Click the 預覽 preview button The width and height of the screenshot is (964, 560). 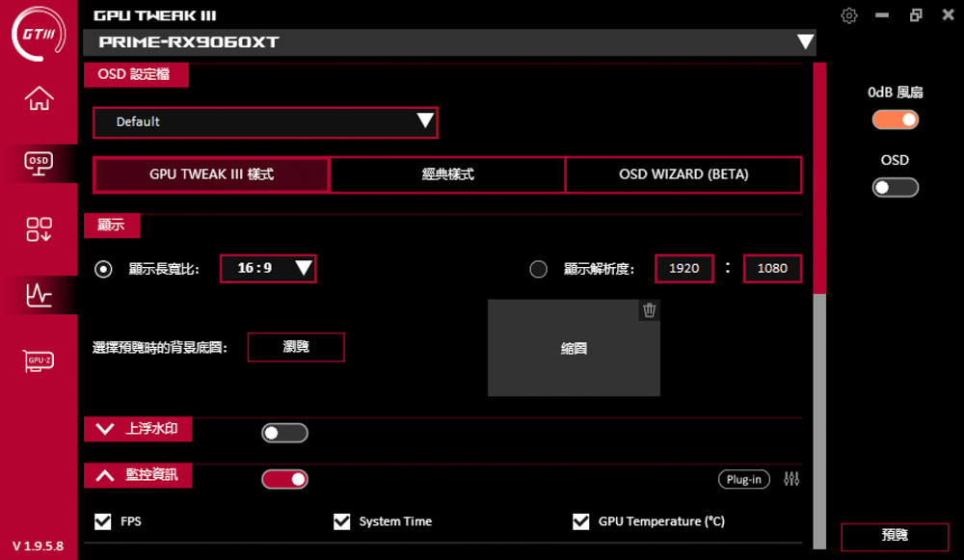point(895,537)
